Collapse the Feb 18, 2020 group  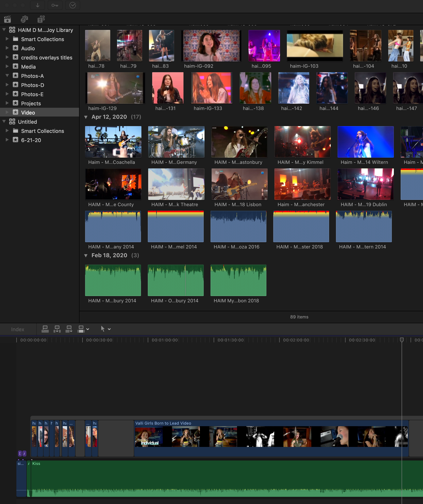coord(86,256)
